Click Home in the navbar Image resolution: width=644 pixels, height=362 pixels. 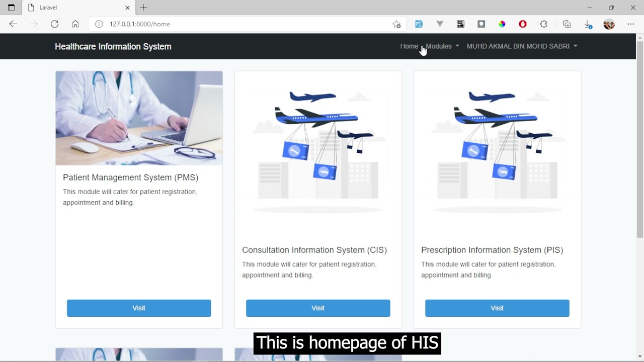click(409, 46)
